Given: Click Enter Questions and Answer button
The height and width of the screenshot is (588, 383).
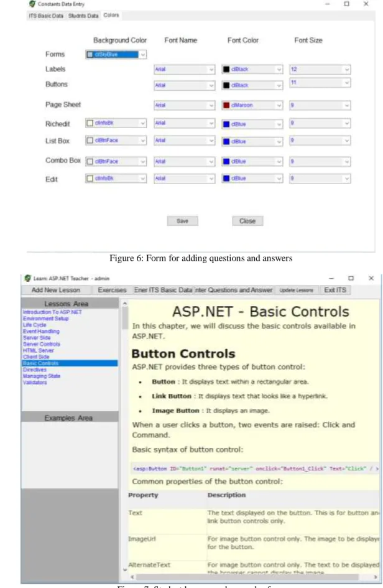Looking at the screenshot, I should tap(234, 290).
